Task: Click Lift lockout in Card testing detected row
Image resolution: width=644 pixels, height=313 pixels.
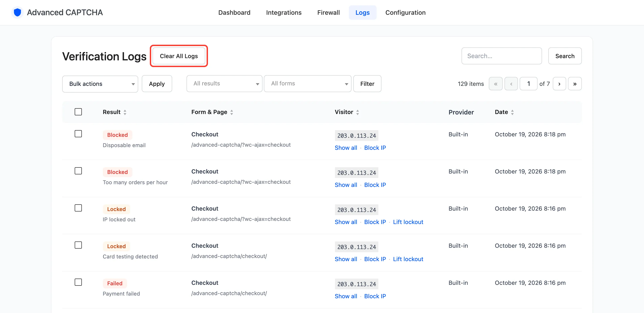Action: pyautogui.click(x=408, y=259)
